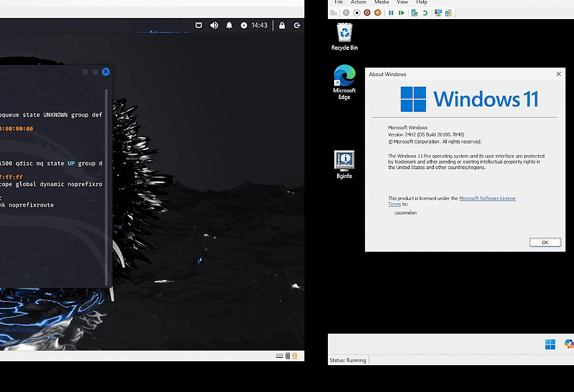Select the Recycle Bin desktop icon

(x=345, y=36)
